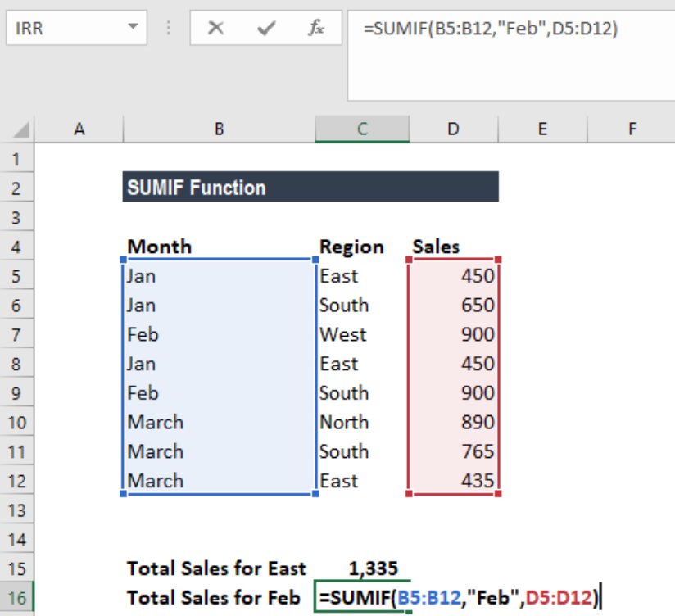Select row 5 header
The width and height of the screenshot is (675, 616).
(x=16, y=276)
